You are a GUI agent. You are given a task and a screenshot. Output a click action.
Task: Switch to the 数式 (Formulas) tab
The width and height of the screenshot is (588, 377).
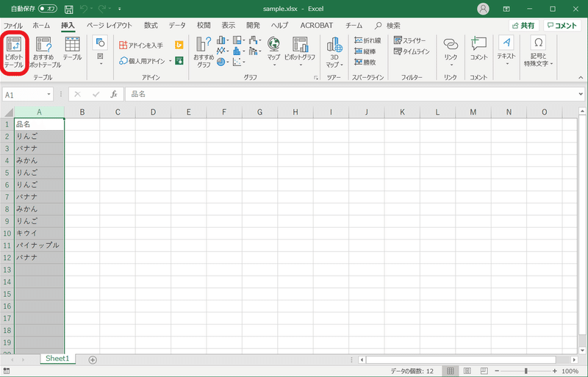click(x=151, y=26)
